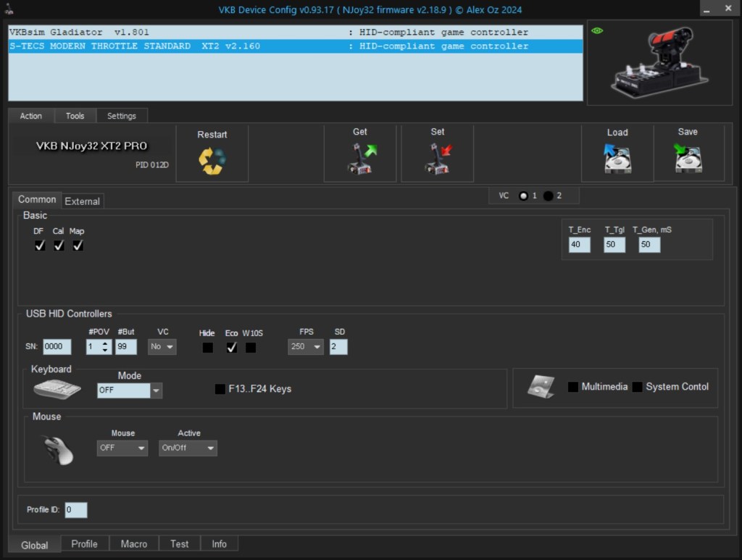Switch to the External tab
The width and height of the screenshot is (742, 560).
tap(83, 201)
